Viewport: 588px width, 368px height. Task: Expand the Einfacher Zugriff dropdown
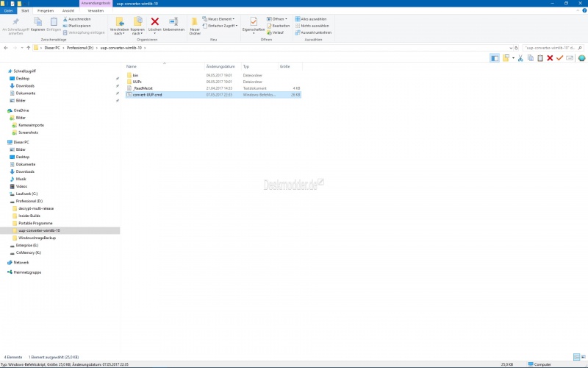click(220, 26)
